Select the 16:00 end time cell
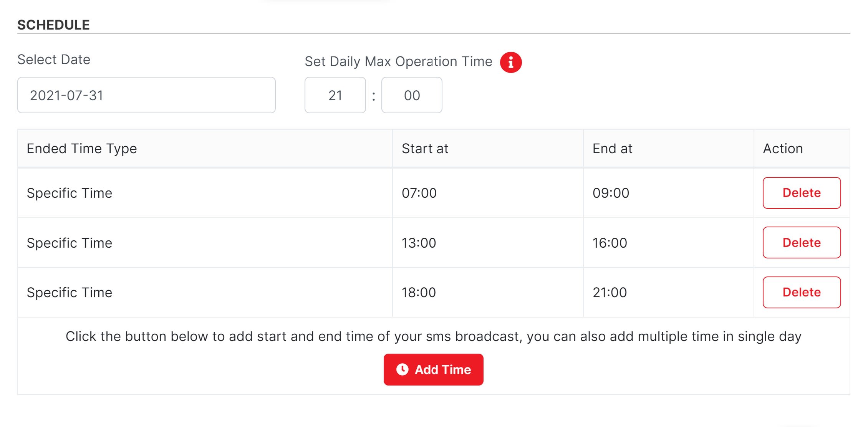 (610, 243)
